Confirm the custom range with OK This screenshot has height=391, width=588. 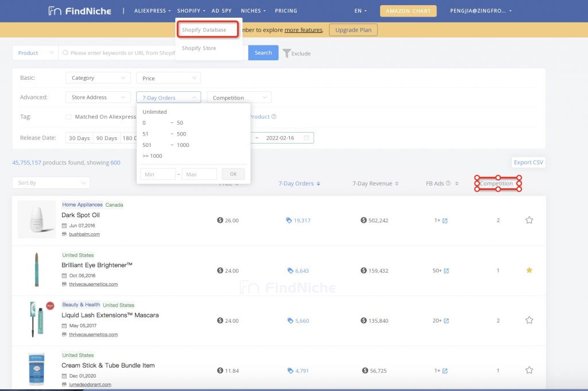pos(233,174)
